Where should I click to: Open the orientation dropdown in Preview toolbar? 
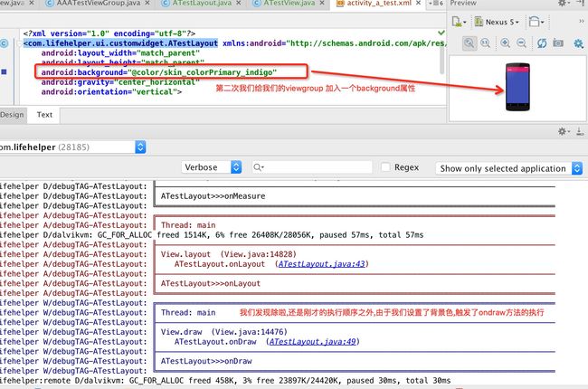[x=536, y=22]
